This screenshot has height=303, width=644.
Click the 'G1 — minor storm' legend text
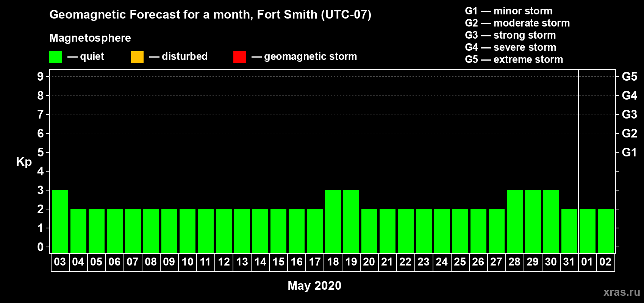click(509, 11)
